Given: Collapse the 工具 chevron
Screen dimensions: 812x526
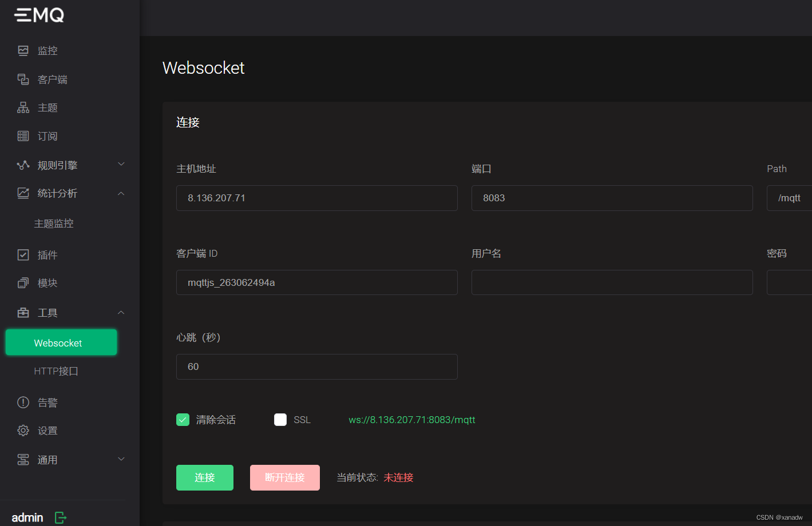Looking at the screenshot, I should [x=121, y=313].
